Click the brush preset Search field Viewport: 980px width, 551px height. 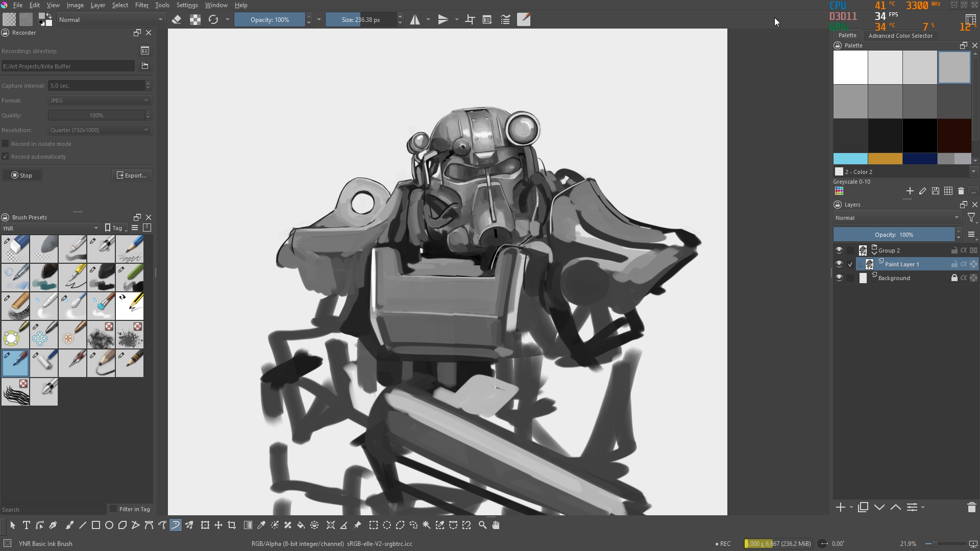tap(54, 509)
